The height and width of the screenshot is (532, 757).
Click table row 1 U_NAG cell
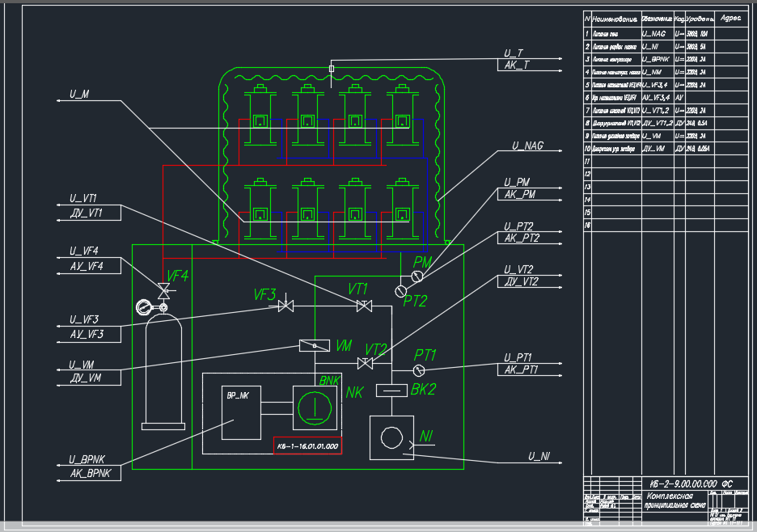click(657, 35)
